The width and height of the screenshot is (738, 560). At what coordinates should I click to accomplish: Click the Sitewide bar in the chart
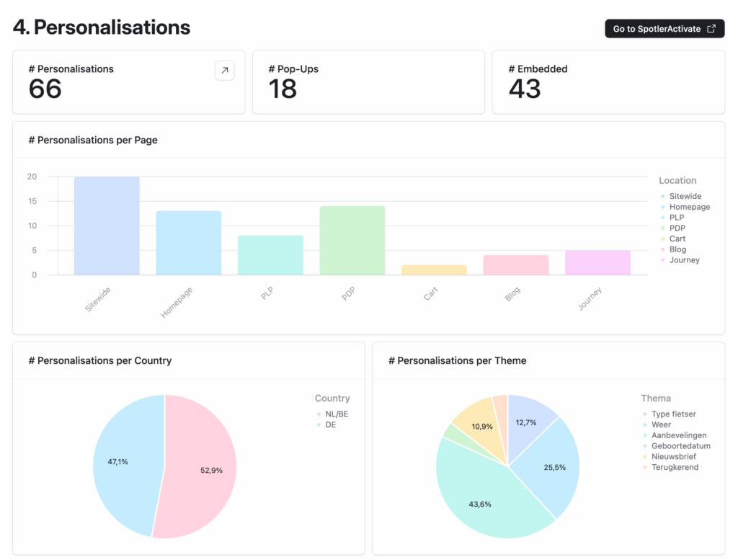coord(107,223)
